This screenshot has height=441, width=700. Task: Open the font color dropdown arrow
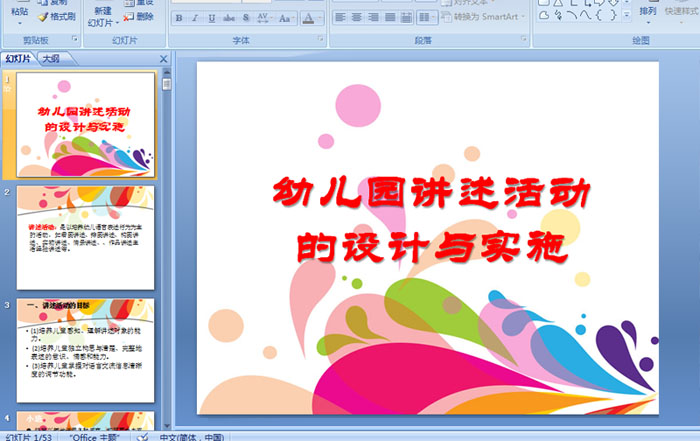319,18
